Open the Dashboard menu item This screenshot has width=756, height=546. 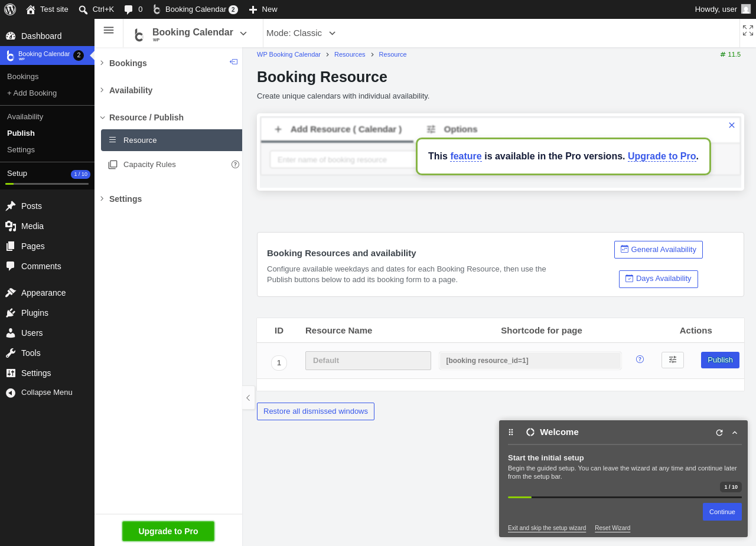click(x=47, y=36)
